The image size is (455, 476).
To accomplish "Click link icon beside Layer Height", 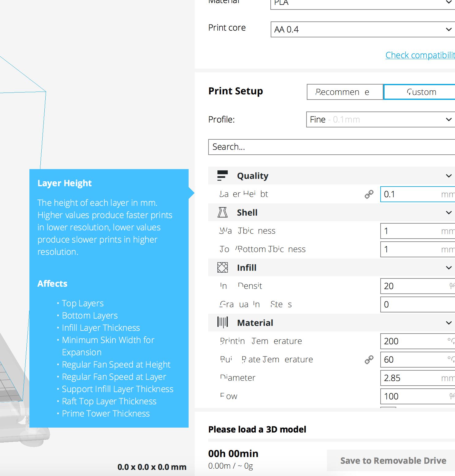I will tap(369, 194).
